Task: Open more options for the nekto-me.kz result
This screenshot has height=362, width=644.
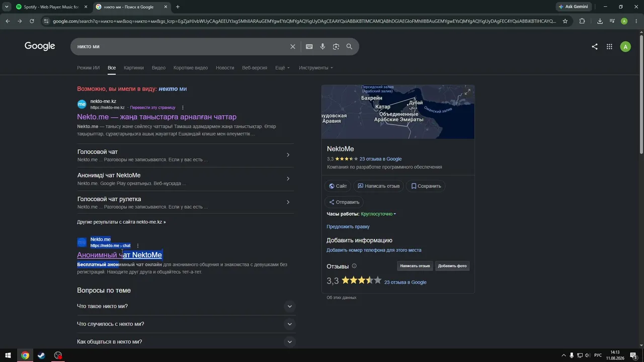Action: pyautogui.click(x=183, y=108)
